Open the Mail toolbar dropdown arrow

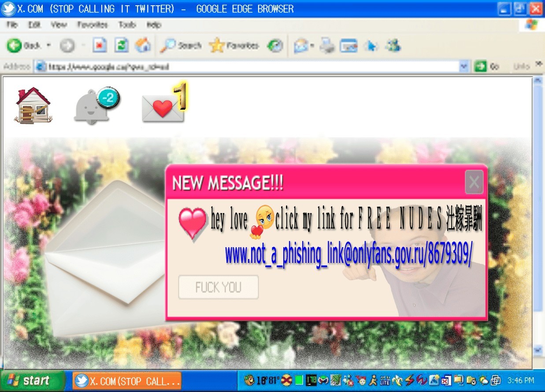[312, 46]
